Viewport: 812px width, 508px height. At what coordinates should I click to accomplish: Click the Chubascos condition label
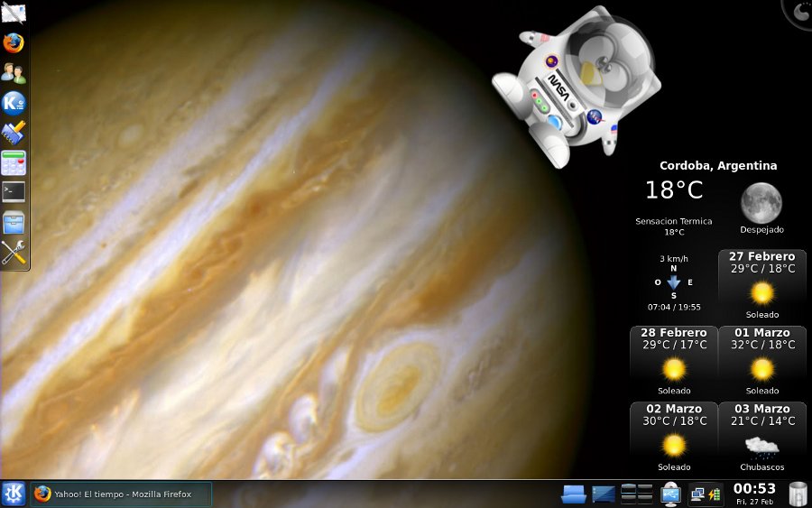[x=762, y=467]
